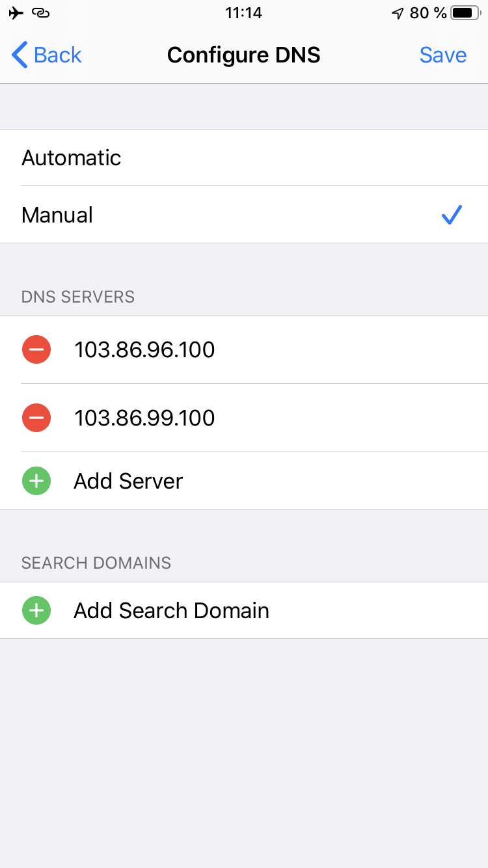
Task: Tap the Back chevron arrow
Action: [20, 55]
